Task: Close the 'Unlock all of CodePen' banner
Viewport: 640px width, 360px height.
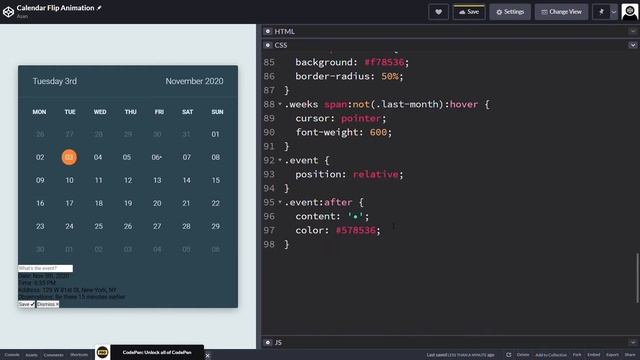Action: [x=207, y=356]
